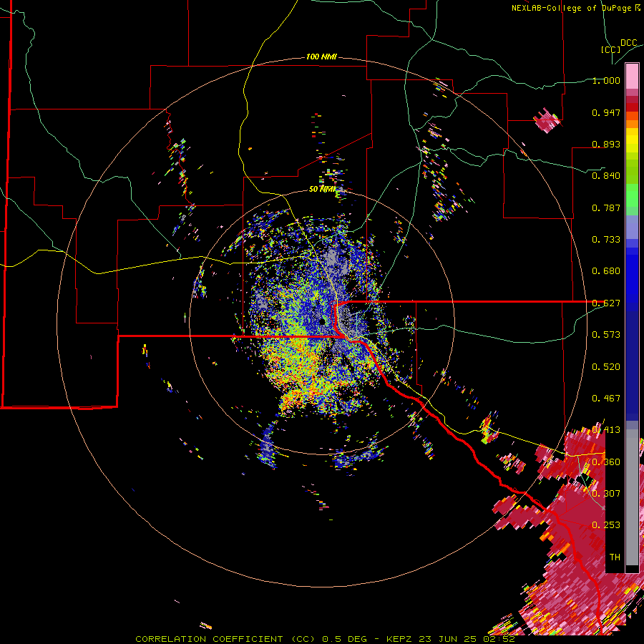
Task: Click the 0.627 legend value
Action: [x=606, y=303]
